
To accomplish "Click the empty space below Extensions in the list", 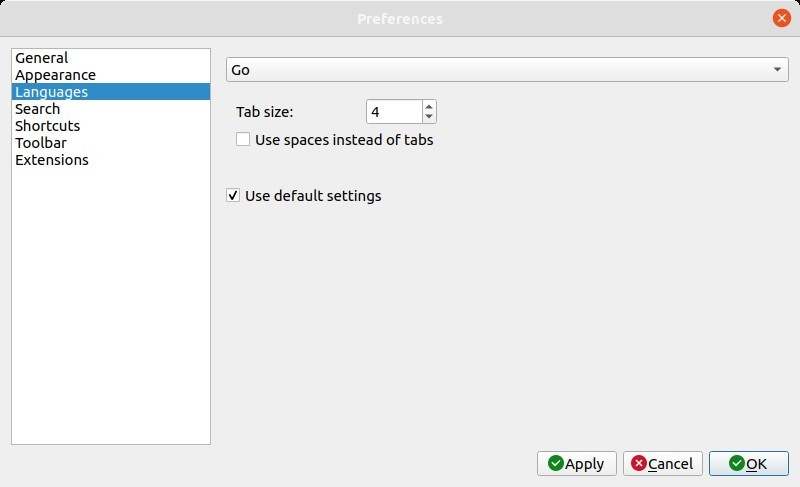I will coord(110,300).
